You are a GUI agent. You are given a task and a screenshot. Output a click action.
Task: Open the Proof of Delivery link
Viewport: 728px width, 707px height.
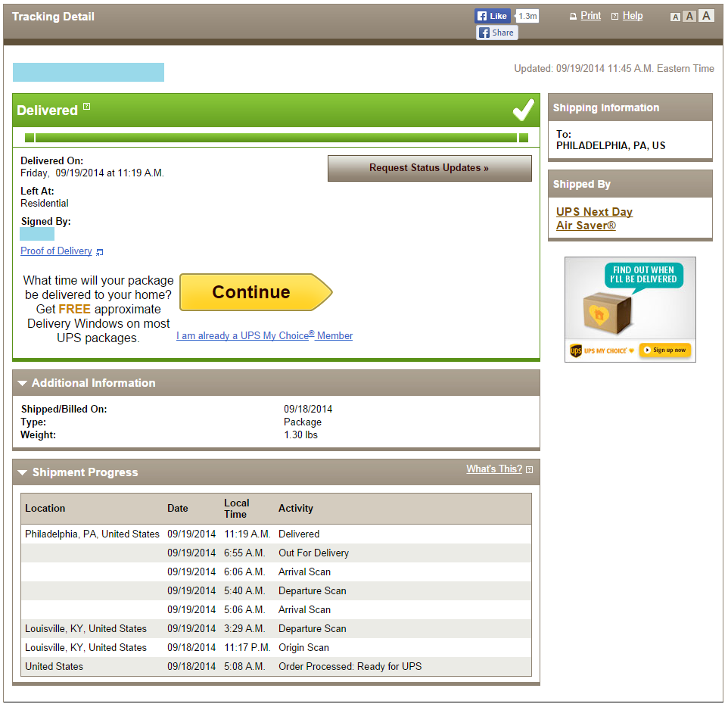click(x=56, y=251)
